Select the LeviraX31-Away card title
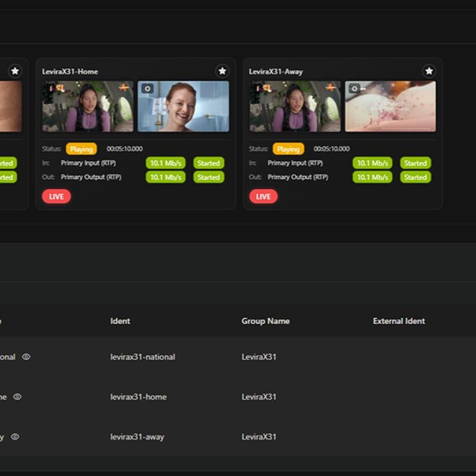This screenshot has width=476, height=476. tap(276, 72)
